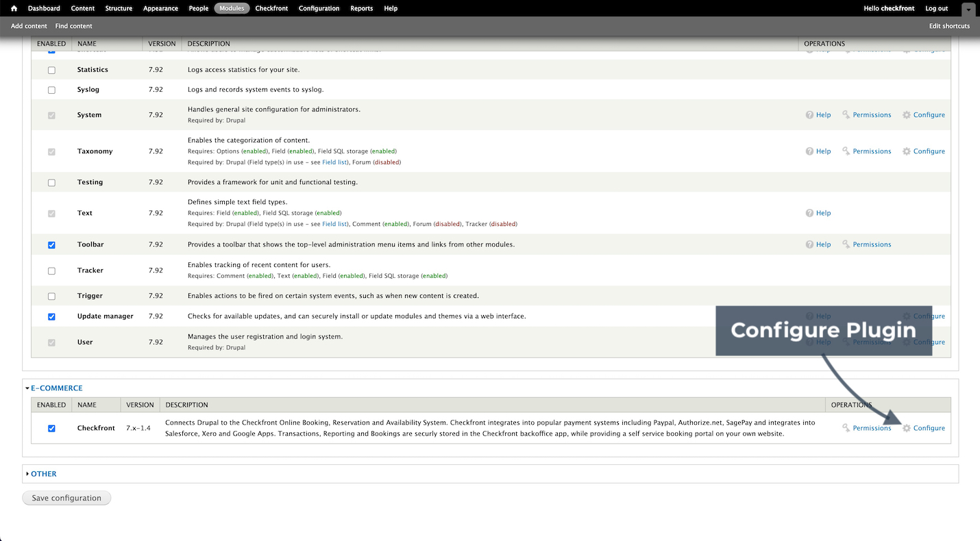The width and height of the screenshot is (980, 541).
Task: Open the Help menu item in toolbar
Action: [x=391, y=8]
